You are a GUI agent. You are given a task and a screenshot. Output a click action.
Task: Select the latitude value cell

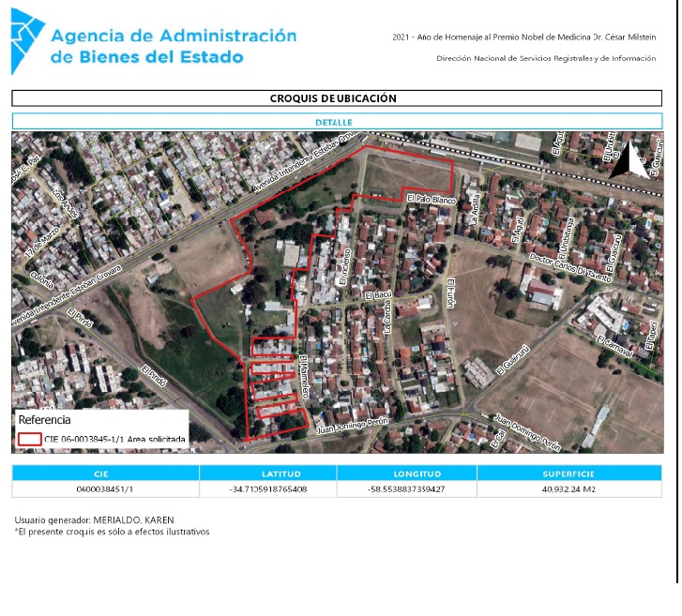click(x=267, y=488)
